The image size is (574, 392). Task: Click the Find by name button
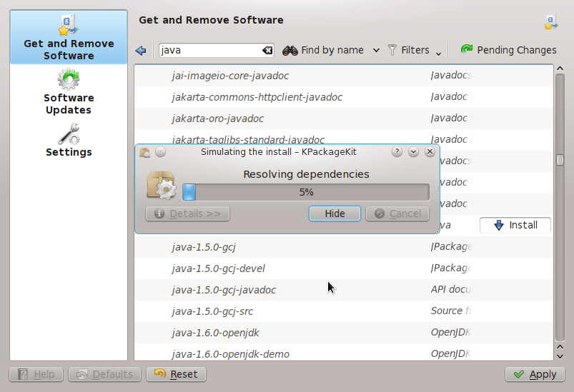tap(324, 51)
